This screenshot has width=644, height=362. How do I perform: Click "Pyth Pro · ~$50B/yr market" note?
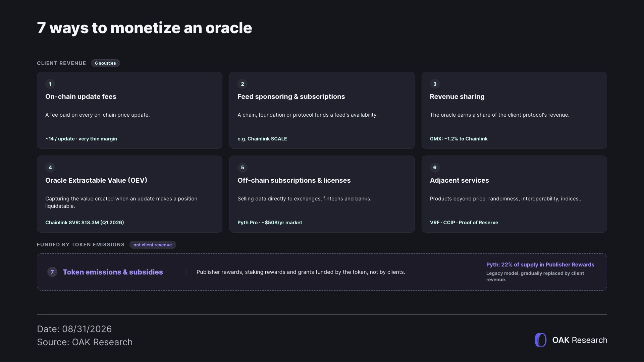pos(270,223)
